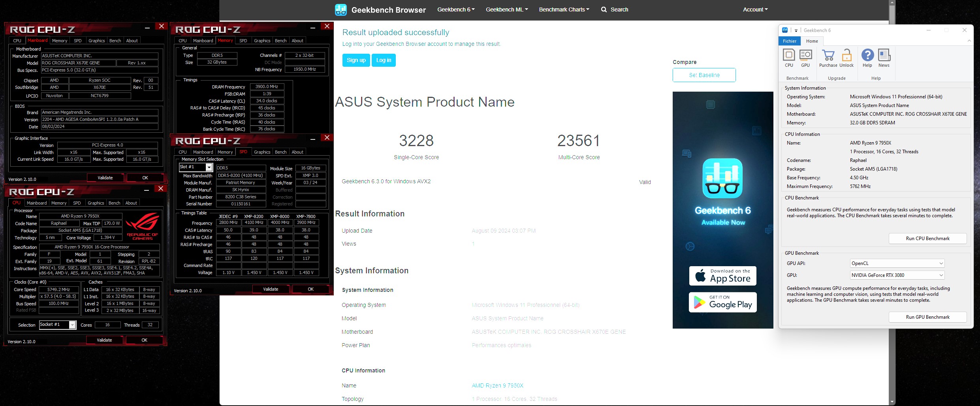Click the browser scrollbar down arrow
This screenshot has width=980, height=406.
892,402
